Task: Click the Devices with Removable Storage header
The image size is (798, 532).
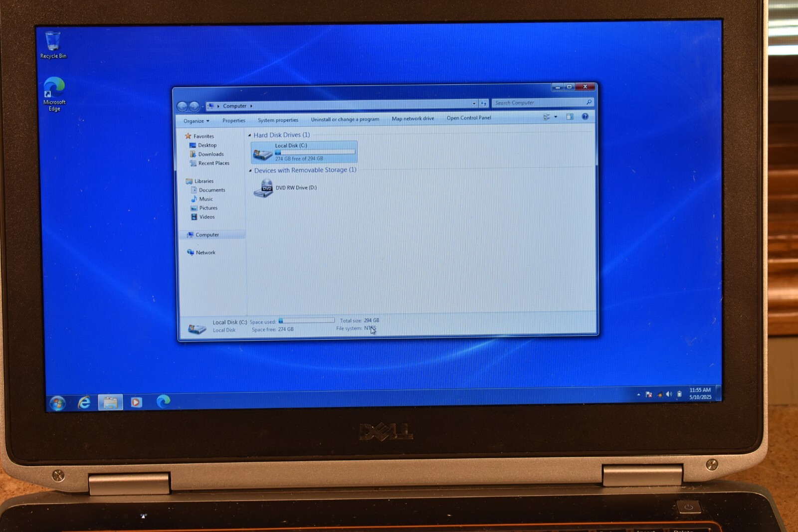Action: click(x=305, y=170)
